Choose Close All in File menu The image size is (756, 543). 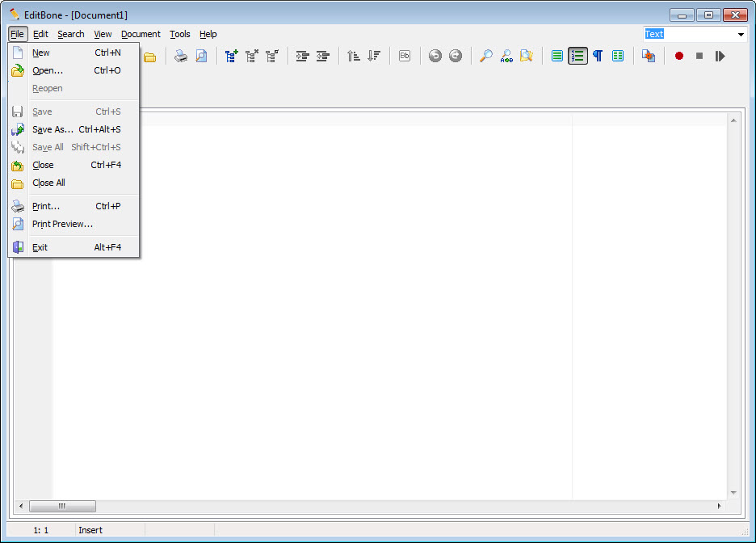coord(73,183)
